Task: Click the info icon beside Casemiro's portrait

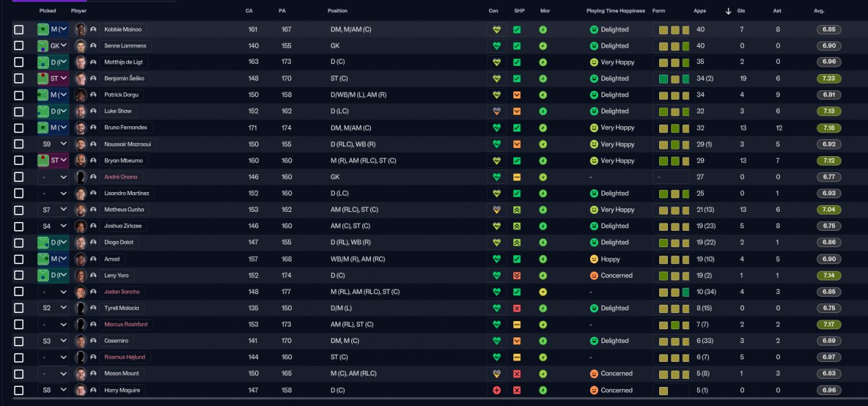Action: [93, 341]
